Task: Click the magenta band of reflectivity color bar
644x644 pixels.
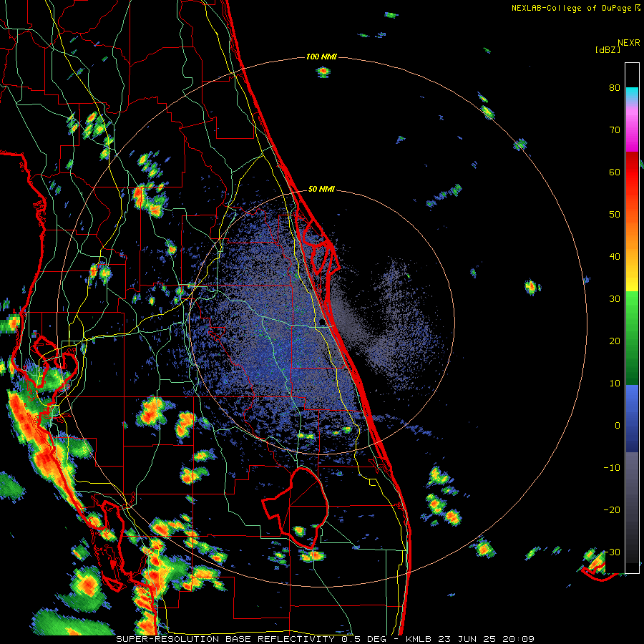Action: [x=632, y=131]
